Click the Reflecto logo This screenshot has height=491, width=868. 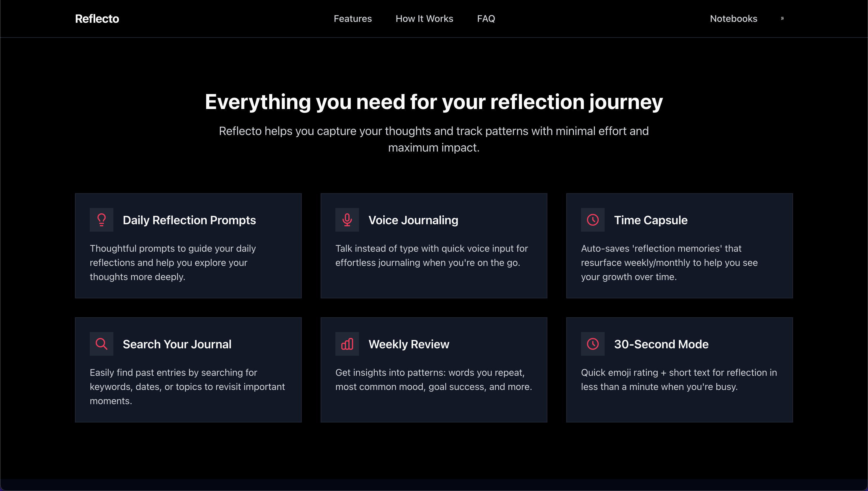tap(97, 19)
